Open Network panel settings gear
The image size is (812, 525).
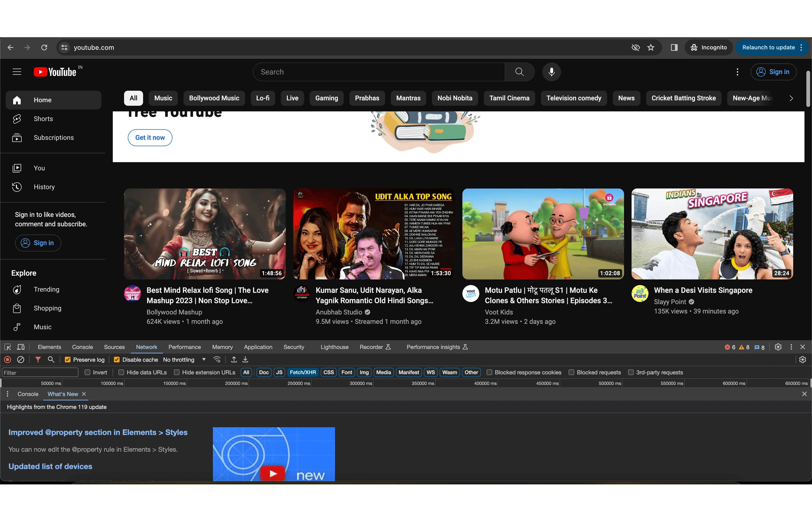click(802, 360)
